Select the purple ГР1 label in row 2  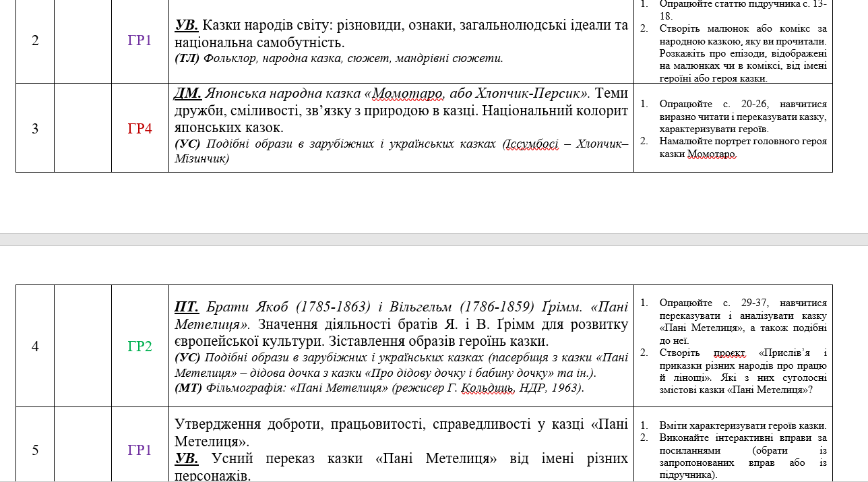pos(139,40)
